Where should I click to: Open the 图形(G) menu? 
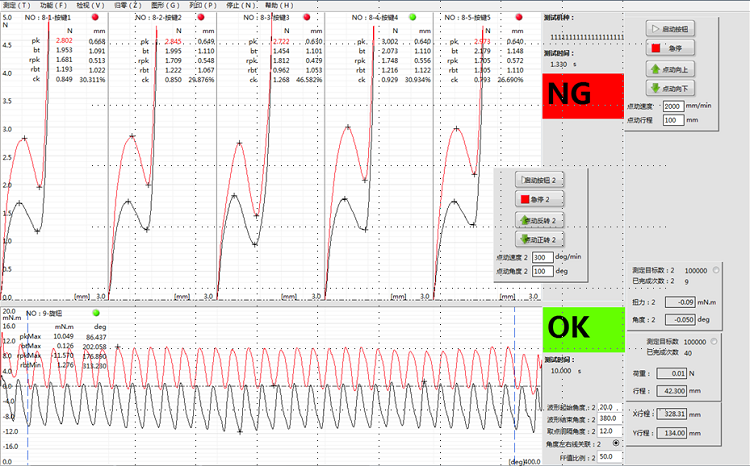pyautogui.click(x=163, y=5)
